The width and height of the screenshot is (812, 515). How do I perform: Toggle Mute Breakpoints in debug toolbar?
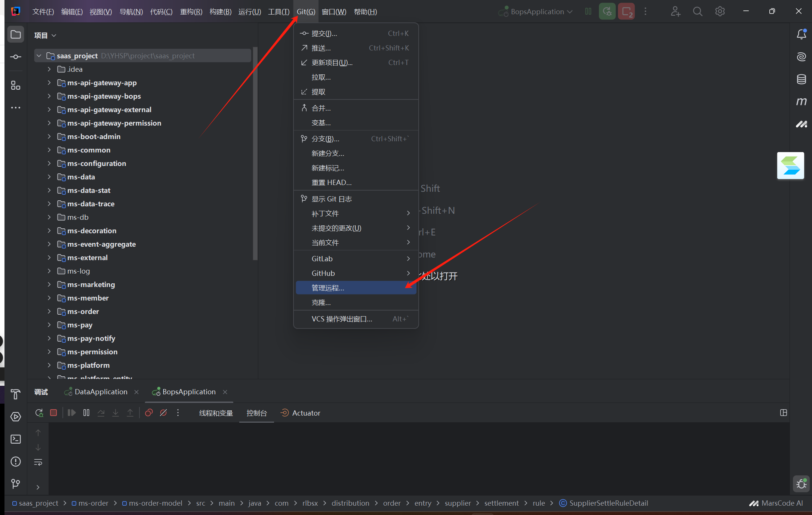click(x=163, y=413)
